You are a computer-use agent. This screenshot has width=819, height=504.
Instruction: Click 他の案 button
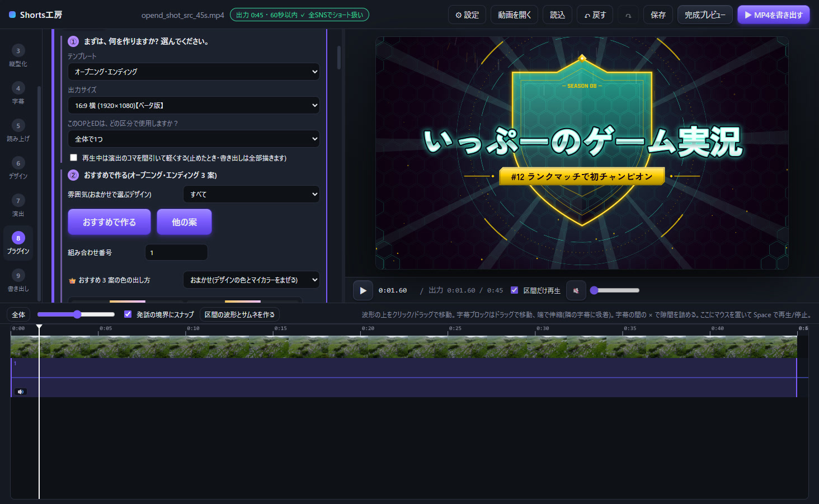click(x=184, y=222)
